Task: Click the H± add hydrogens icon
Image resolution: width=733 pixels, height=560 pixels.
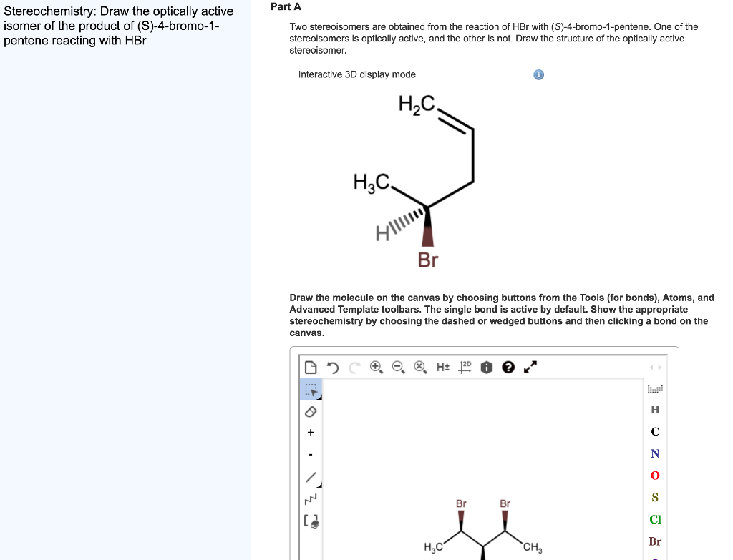Action: [442, 367]
